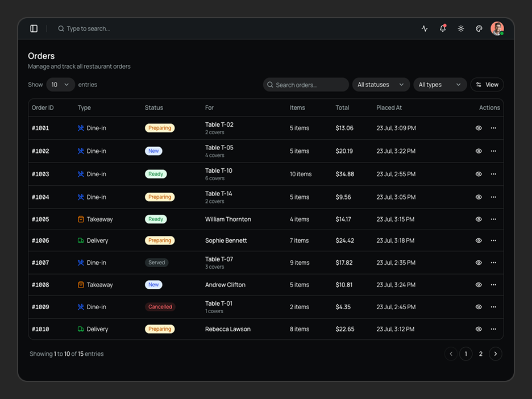The width and height of the screenshot is (532, 399).
Task: Click inside Search orders field
Action: point(306,85)
